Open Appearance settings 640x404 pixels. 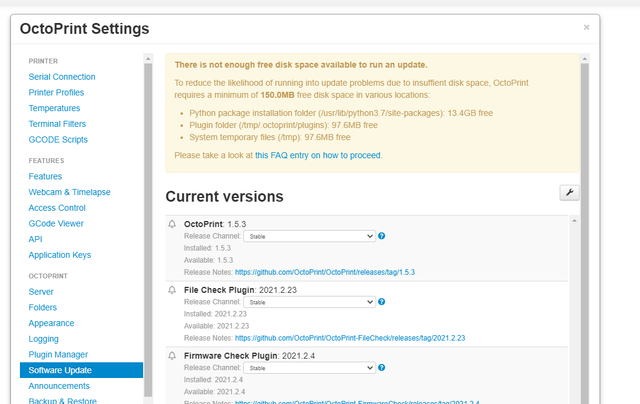(x=51, y=323)
